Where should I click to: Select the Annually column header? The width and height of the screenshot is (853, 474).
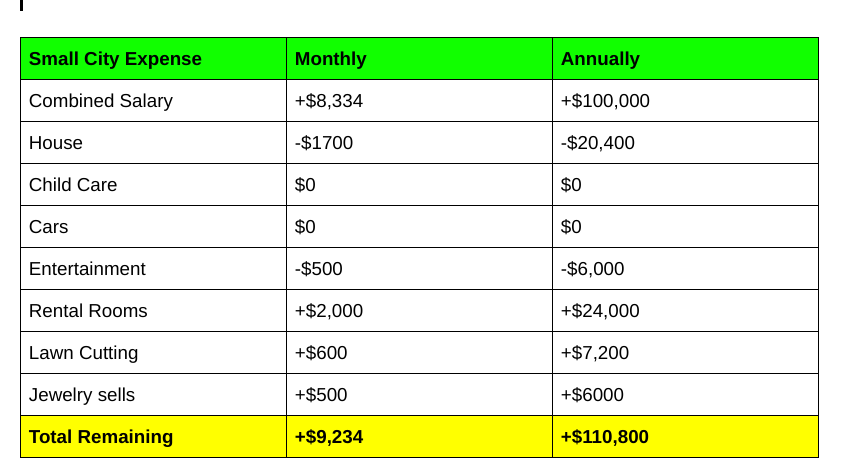(x=600, y=59)
